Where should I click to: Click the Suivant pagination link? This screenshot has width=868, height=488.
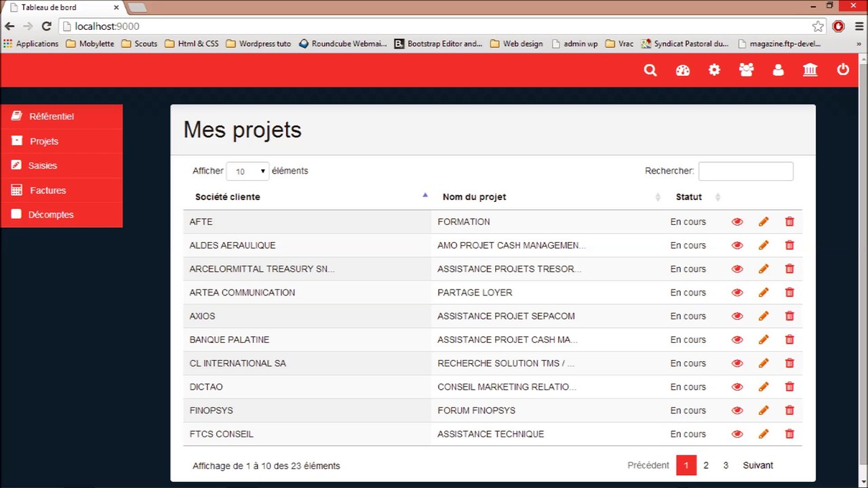[x=757, y=465]
